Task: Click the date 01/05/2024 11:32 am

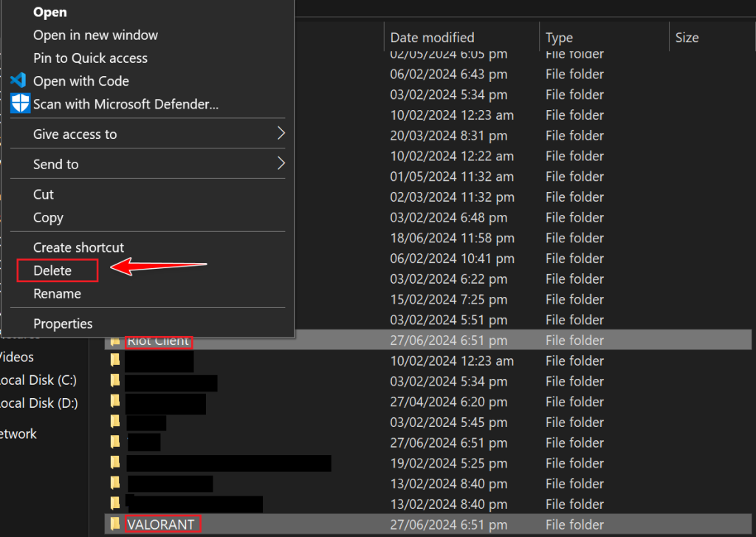Action: 452,177
